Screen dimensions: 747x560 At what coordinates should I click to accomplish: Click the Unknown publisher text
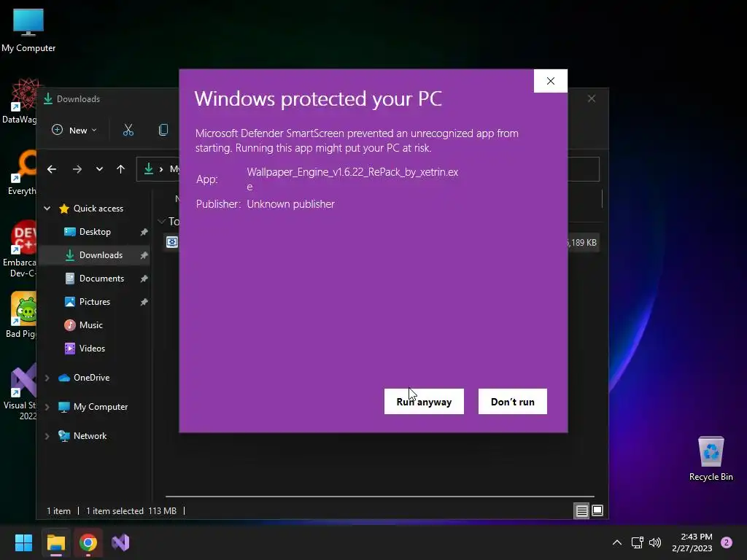coord(290,204)
